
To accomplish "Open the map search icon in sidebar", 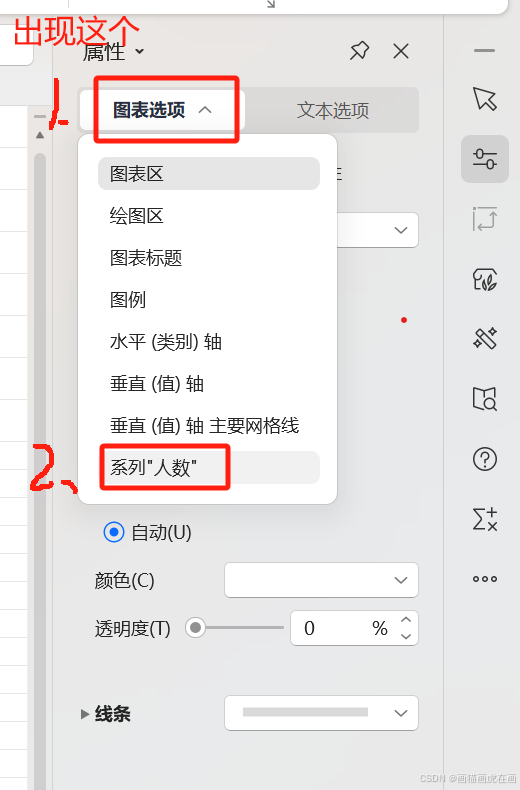I will (485, 399).
